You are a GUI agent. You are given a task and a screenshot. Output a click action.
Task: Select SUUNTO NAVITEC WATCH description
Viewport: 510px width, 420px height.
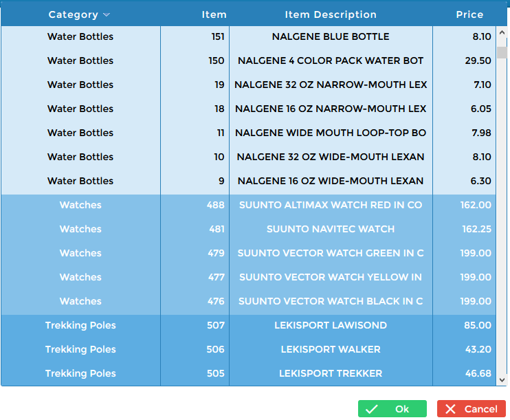pos(331,229)
